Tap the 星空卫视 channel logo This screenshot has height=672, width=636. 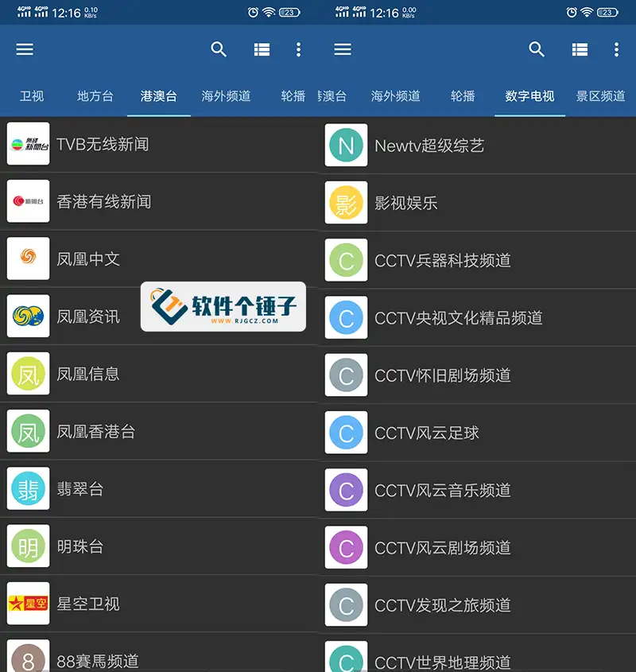(x=29, y=603)
